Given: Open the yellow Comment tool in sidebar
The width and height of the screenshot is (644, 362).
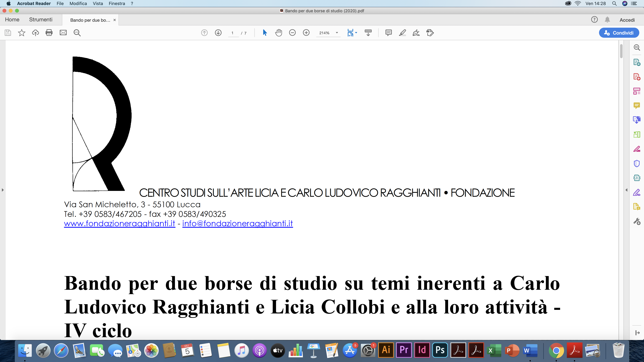Looking at the screenshot, I should (x=637, y=105).
